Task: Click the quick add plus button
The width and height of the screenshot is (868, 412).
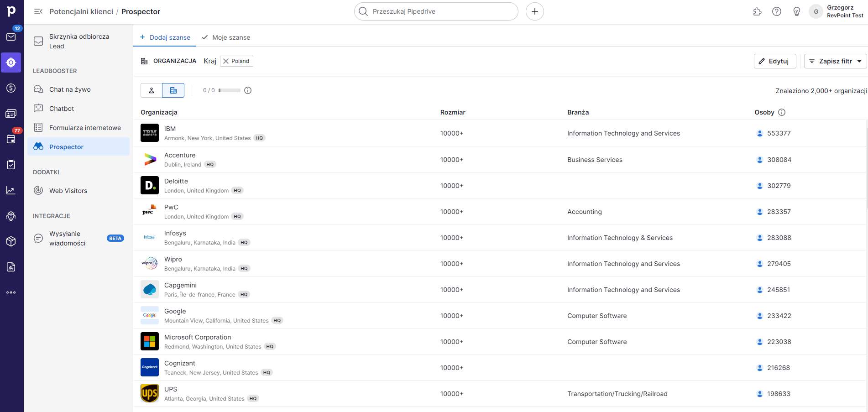Action: click(535, 11)
